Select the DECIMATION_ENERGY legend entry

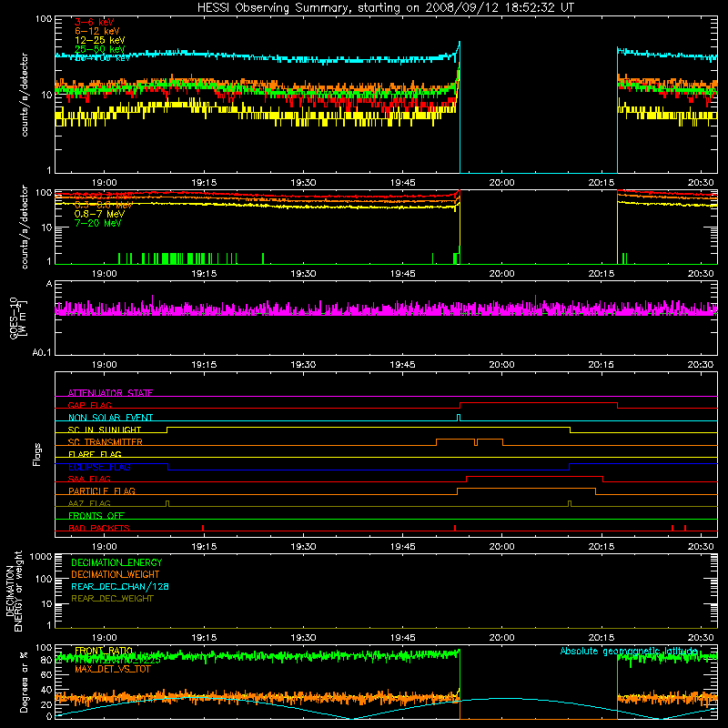point(116,562)
